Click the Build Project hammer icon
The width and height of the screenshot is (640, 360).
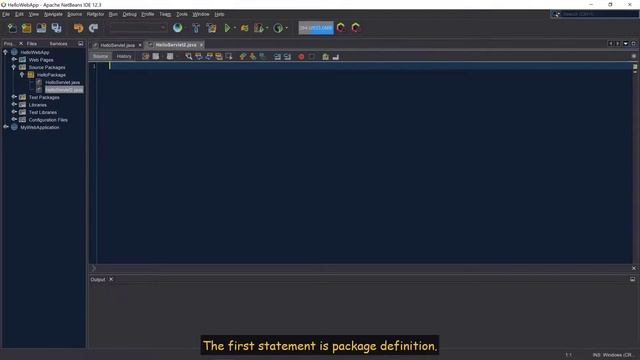click(196, 28)
